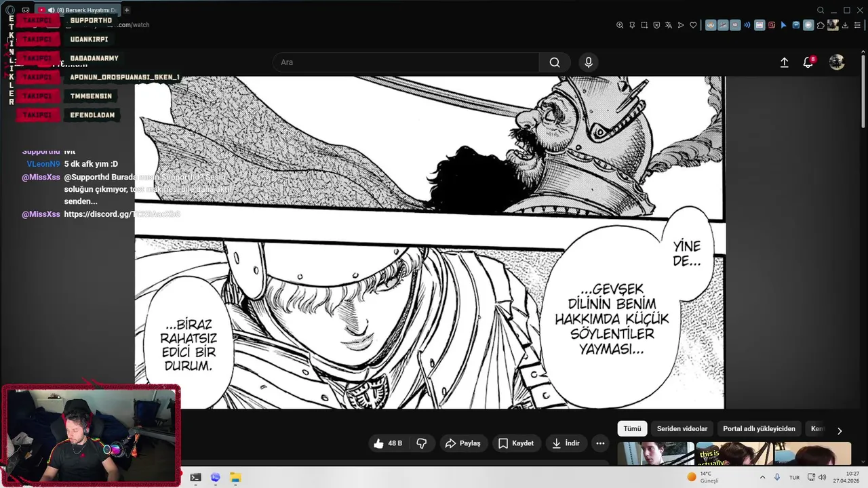The width and height of the screenshot is (868, 488).
Task: Open the ad blocker shield icon
Action: click(x=656, y=25)
